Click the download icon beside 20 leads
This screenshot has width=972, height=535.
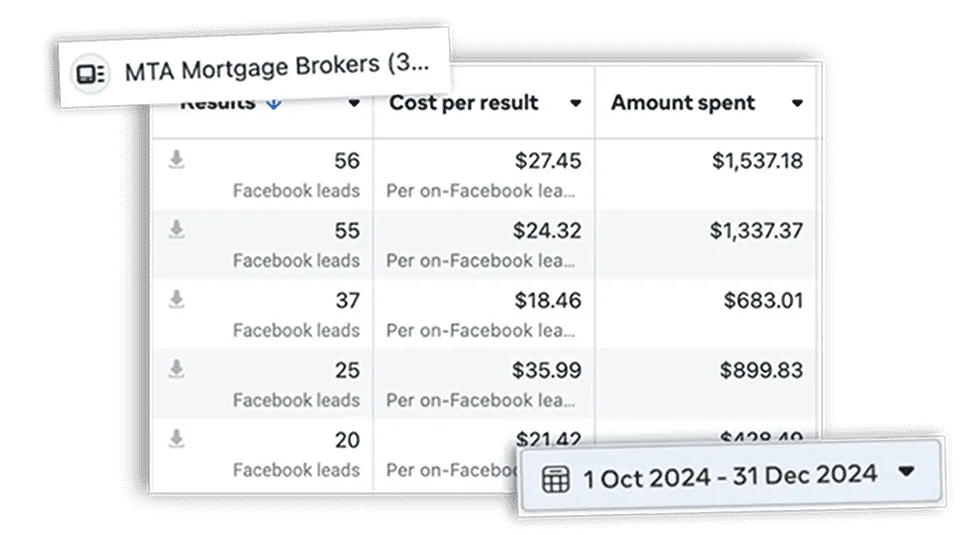(177, 439)
